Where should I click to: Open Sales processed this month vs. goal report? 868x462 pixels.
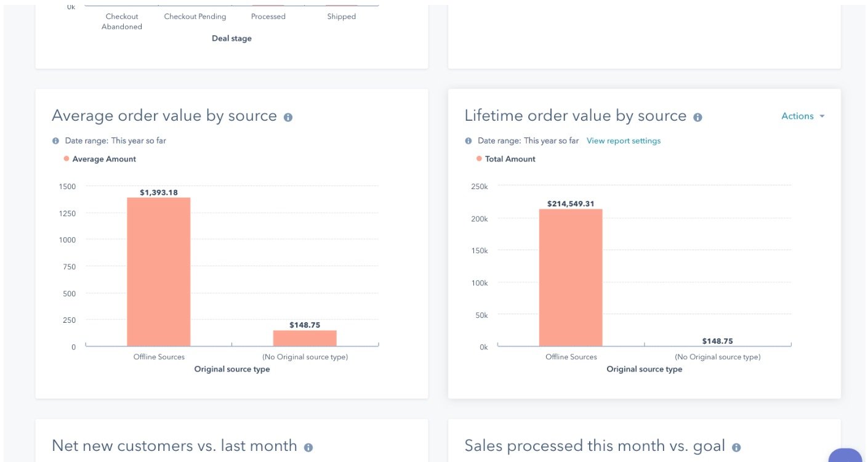click(595, 446)
